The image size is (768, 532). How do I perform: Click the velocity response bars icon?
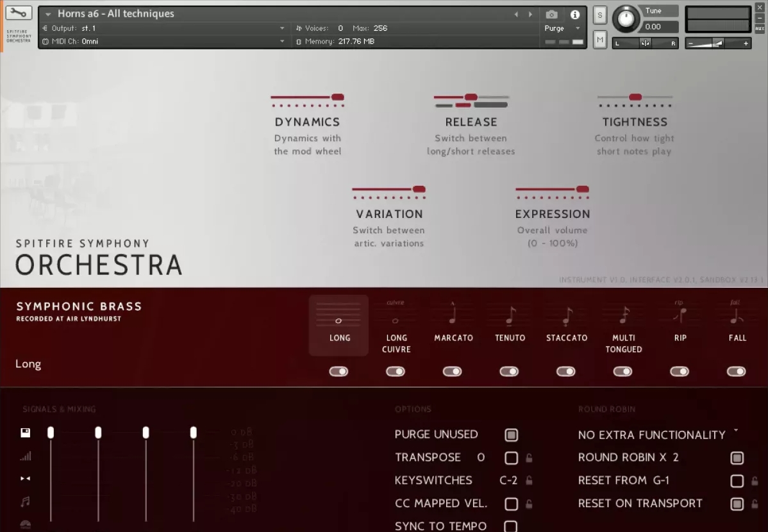[25, 456]
